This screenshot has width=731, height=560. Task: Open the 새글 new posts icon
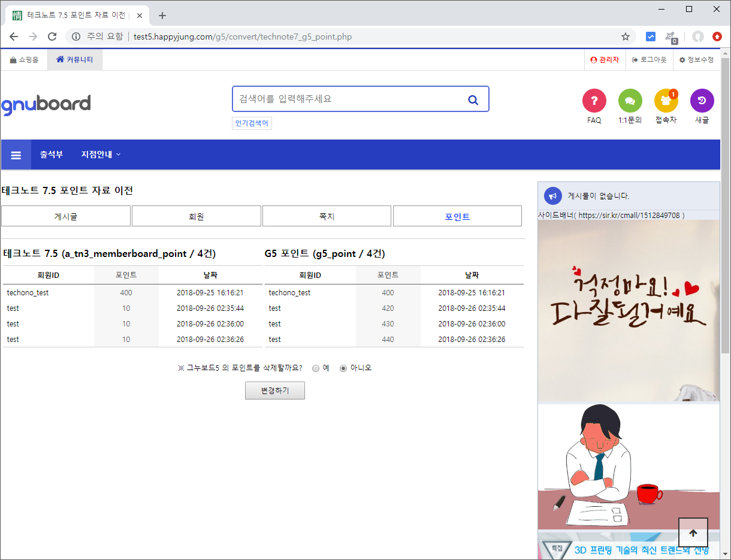(702, 101)
